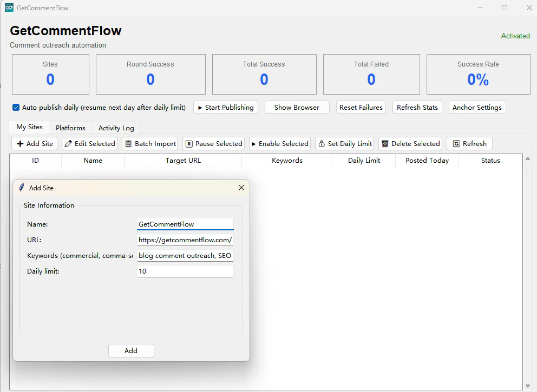Refresh the sites list

tap(469, 144)
